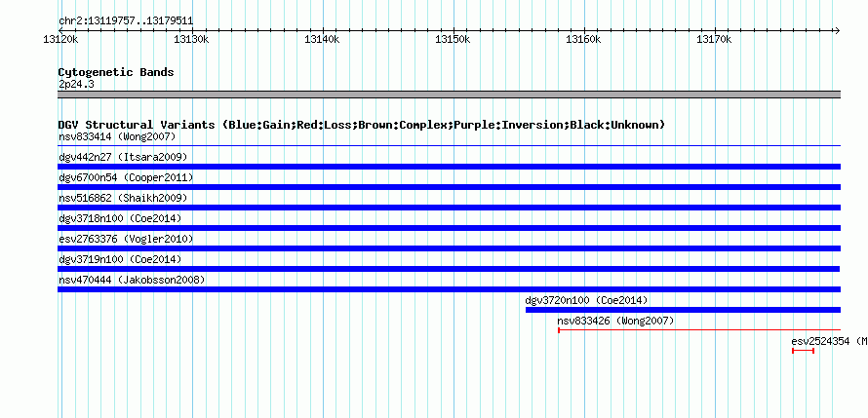Select the dgv3718n100 blue gain bar
The image size is (868, 418).
[x=449, y=228]
